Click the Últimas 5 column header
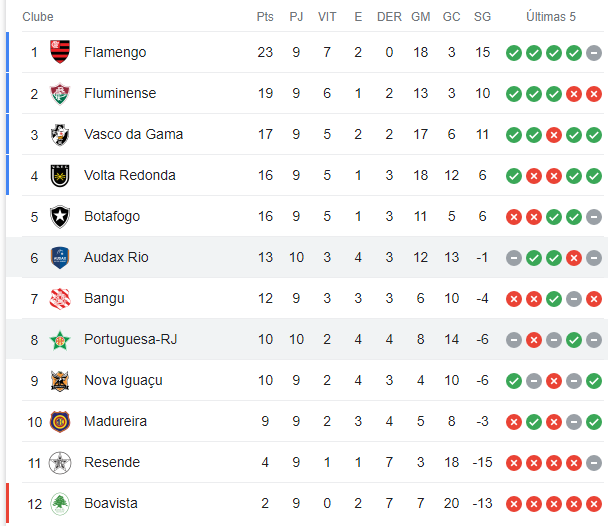 coord(551,17)
